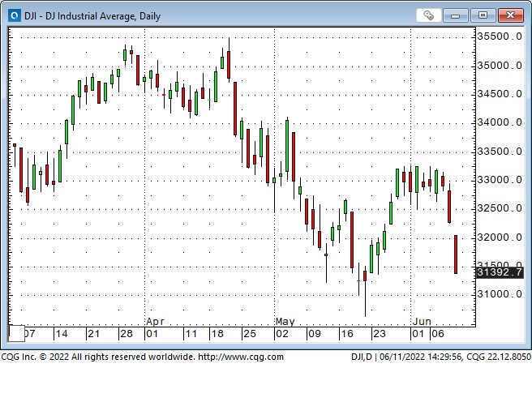
Task: Click the May month label
Action: pyautogui.click(x=285, y=321)
